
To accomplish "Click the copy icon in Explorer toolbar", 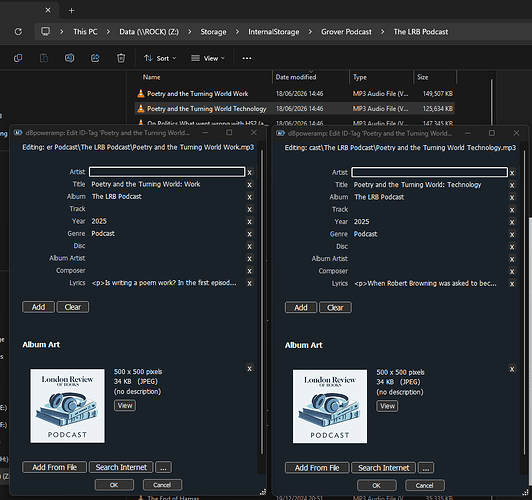I will pyautogui.click(x=18, y=58).
